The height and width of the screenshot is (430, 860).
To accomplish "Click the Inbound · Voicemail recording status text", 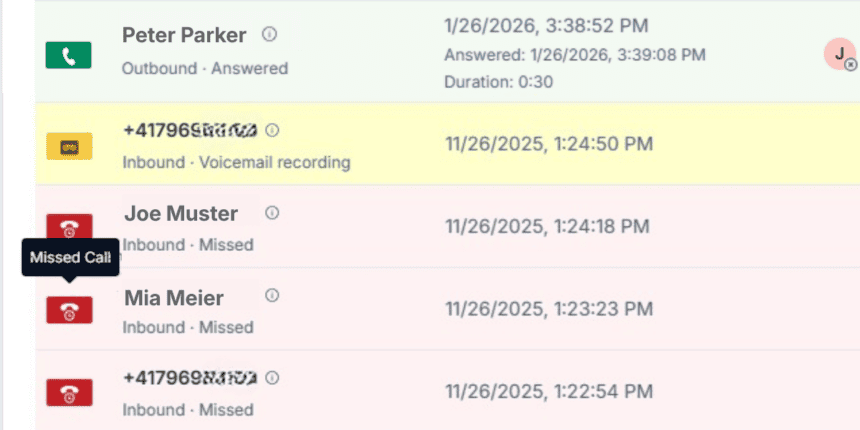I will pyautogui.click(x=236, y=163).
